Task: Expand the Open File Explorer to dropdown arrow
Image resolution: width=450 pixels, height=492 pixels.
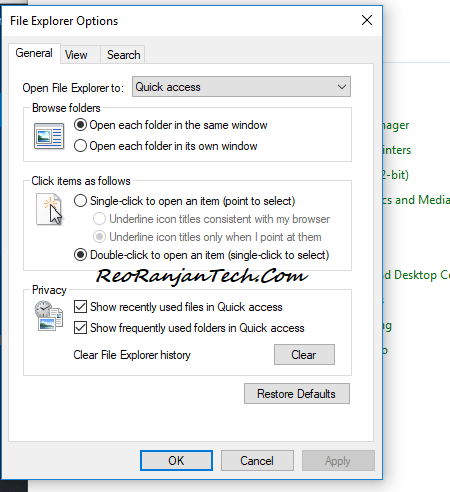Action: tap(342, 87)
